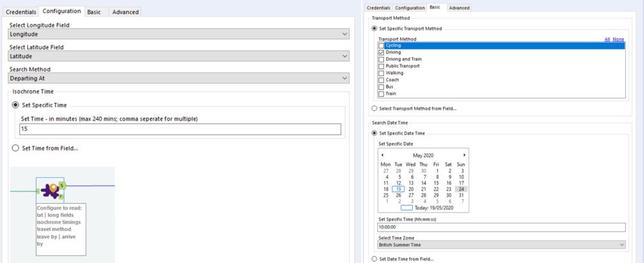
Task: Select May 31 in the calendar
Action: pyautogui.click(x=461, y=195)
